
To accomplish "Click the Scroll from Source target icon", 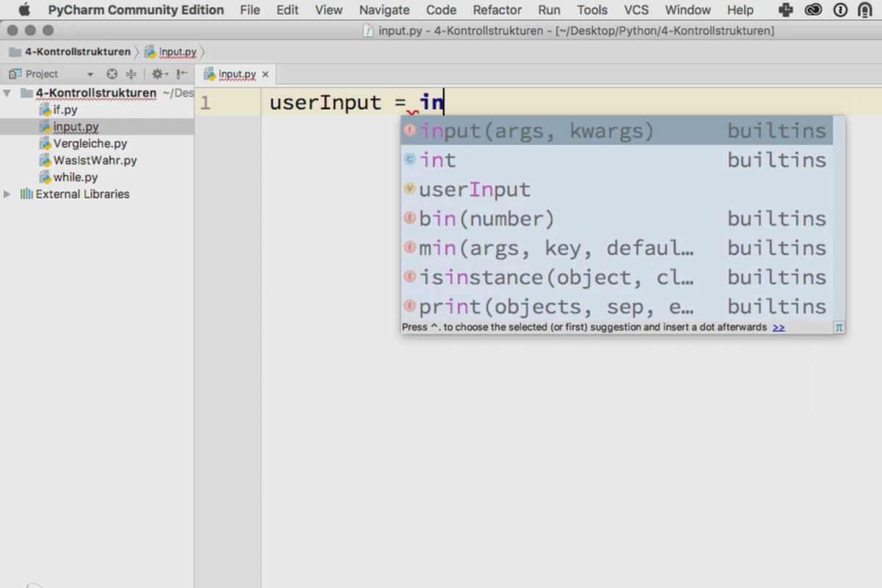I will point(112,73).
